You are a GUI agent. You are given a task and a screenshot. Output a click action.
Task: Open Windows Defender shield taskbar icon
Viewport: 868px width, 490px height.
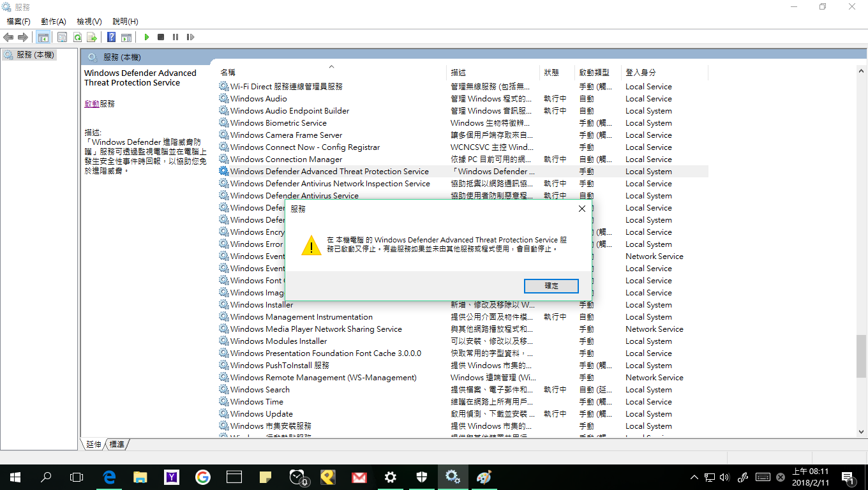tap(422, 477)
